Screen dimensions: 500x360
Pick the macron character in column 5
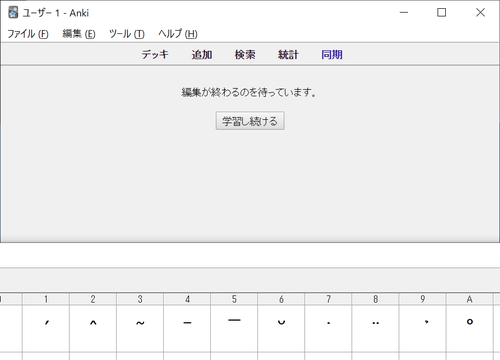coord(234,328)
